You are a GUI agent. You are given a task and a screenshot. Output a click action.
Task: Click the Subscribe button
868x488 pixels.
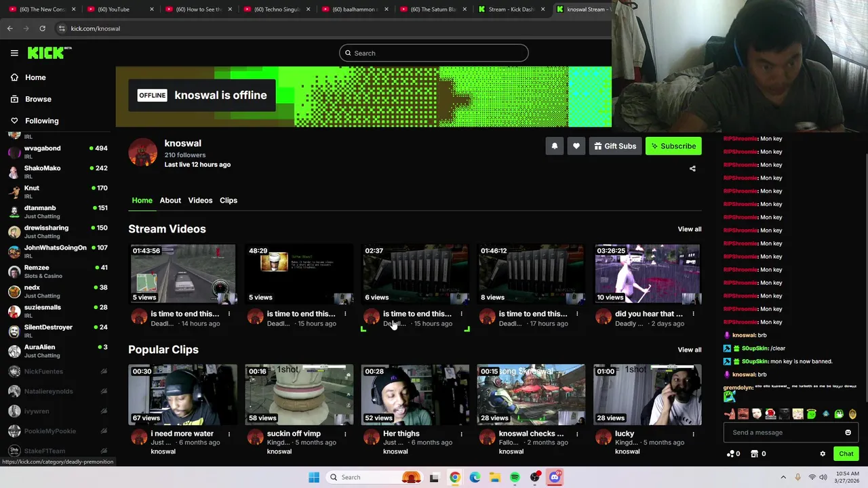[673, 146]
